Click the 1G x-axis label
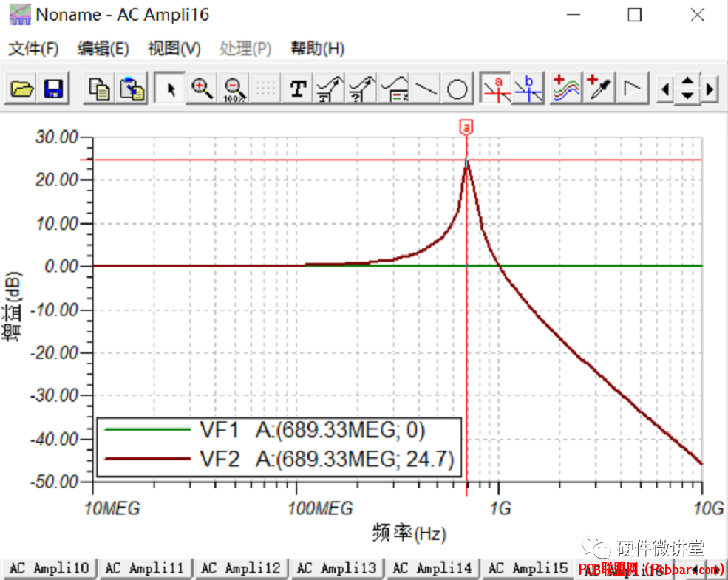The width and height of the screenshot is (728, 580). [500, 508]
